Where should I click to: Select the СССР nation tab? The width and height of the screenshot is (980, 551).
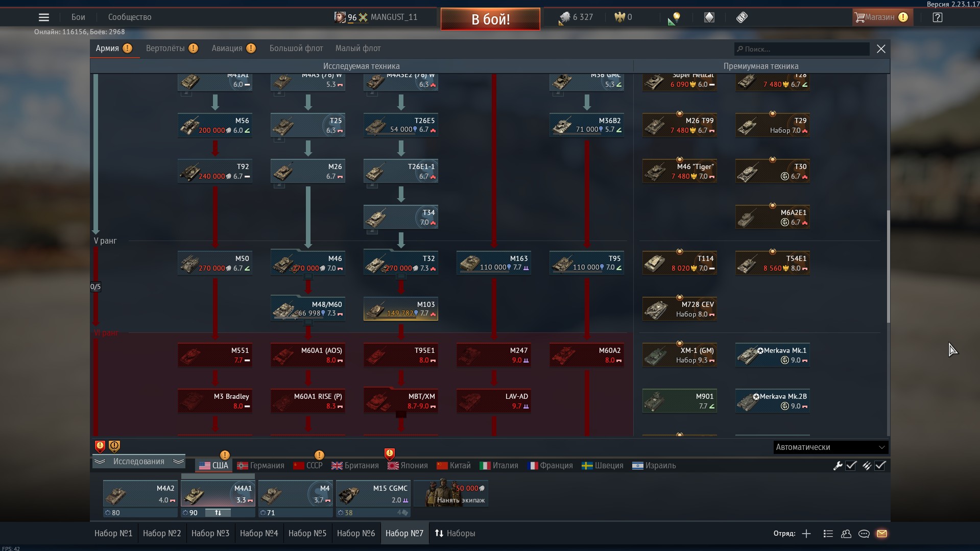click(308, 466)
